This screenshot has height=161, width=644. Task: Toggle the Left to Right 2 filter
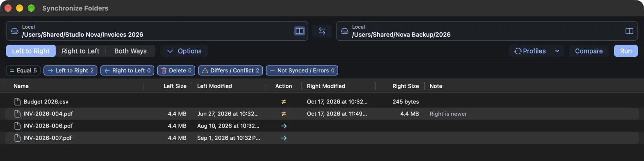point(70,70)
